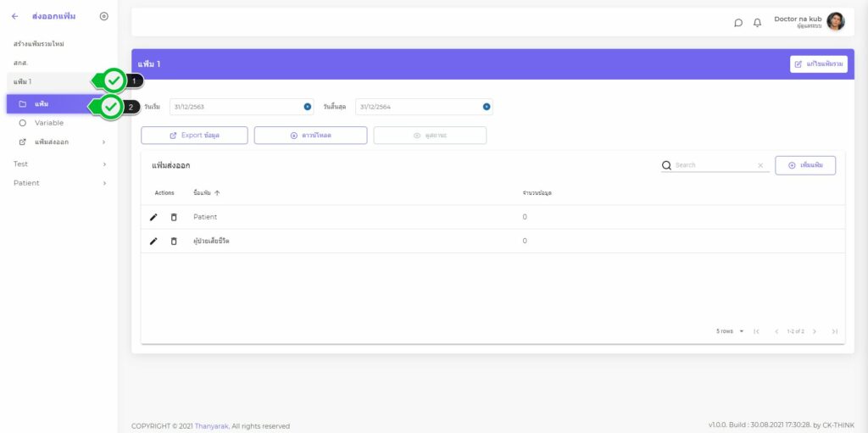Click the back arrow in the sidebar header

pyautogui.click(x=14, y=16)
